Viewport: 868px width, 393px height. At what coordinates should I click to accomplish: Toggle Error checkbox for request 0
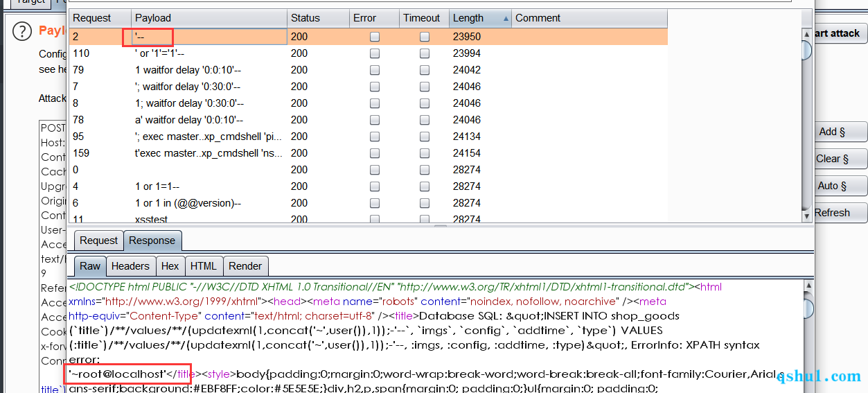(x=375, y=170)
